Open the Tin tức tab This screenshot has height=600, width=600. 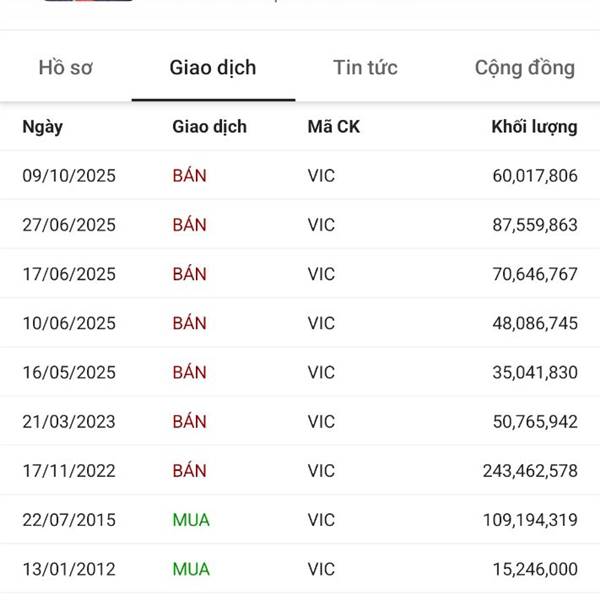pos(365,68)
